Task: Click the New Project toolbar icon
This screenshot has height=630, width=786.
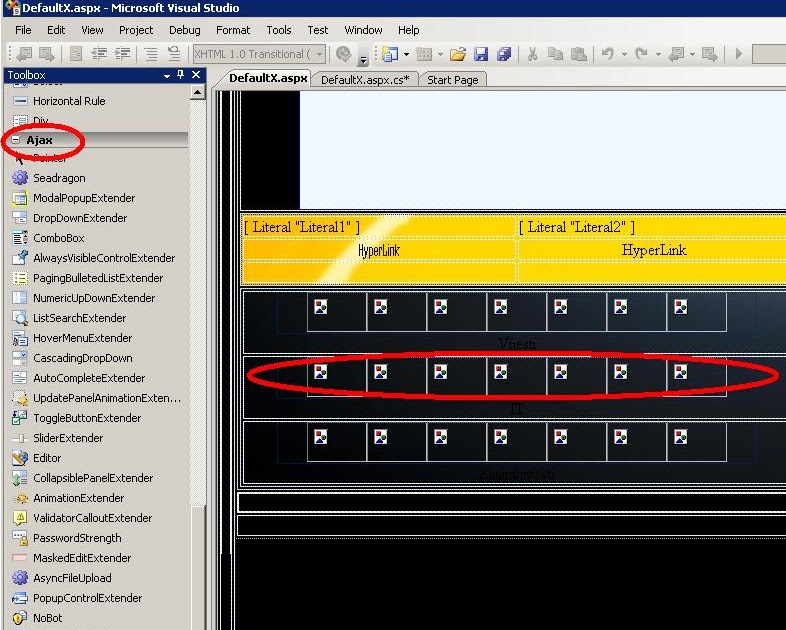Action: point(390,54)
